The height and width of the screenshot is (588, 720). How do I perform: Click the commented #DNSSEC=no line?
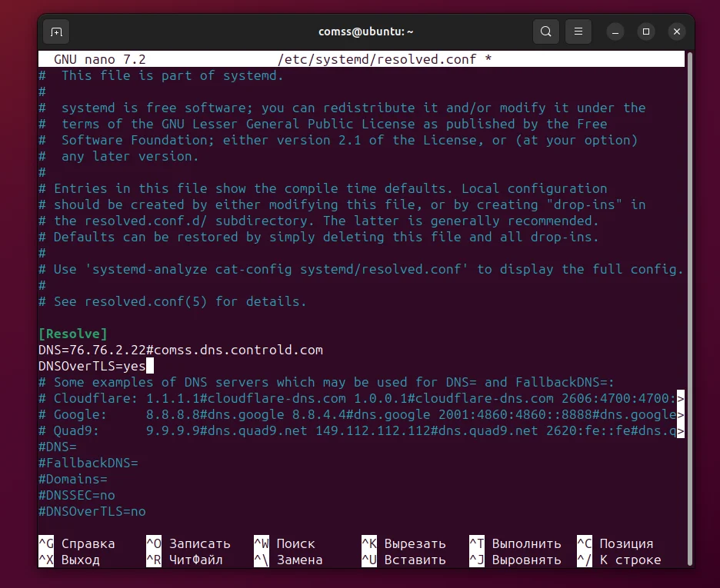[76, 495]
